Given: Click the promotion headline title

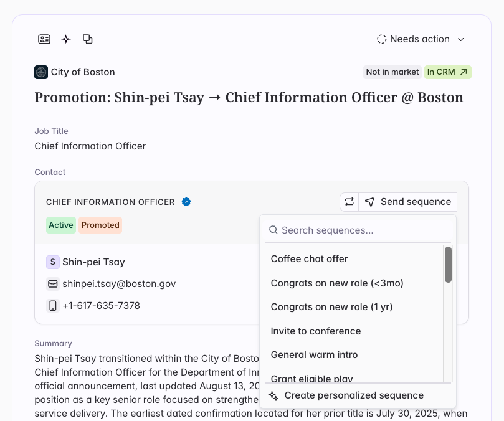Looking at the screenshot, I should [249, 97].
